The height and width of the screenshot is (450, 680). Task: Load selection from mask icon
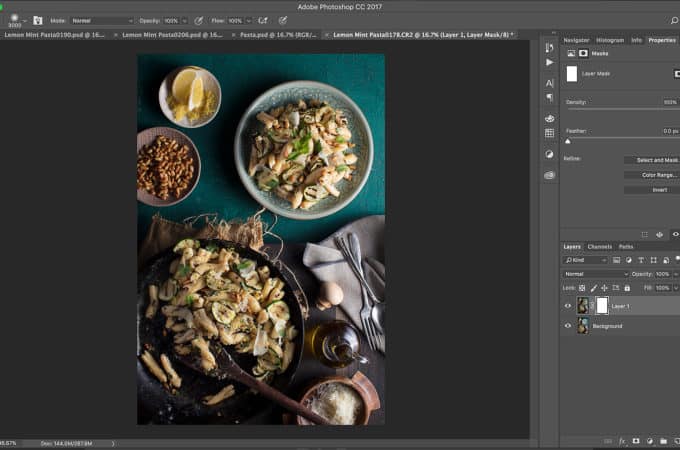pyautogui.click(x=645, y=235)
